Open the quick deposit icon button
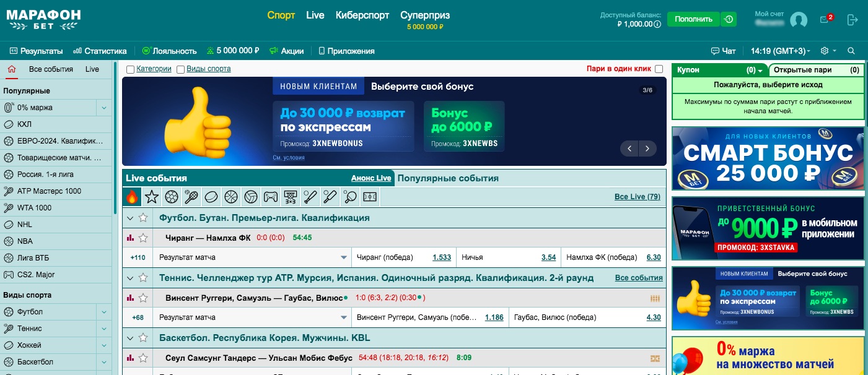Image resolution: width=868 pixels, height=375 pixels. [729, 19]
